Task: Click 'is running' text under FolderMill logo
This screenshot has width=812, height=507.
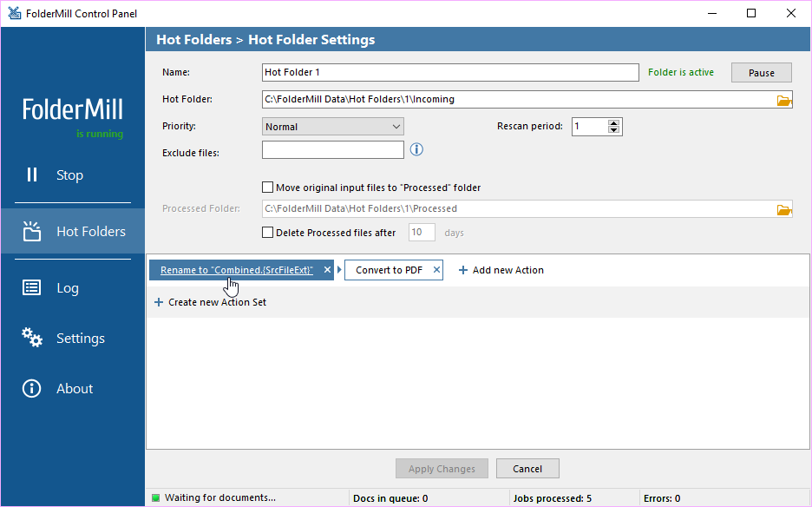Action: click(x=100, y=134)
